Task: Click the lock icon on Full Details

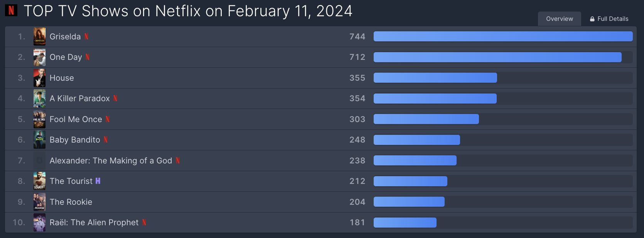Action: [x=592, y=19]
